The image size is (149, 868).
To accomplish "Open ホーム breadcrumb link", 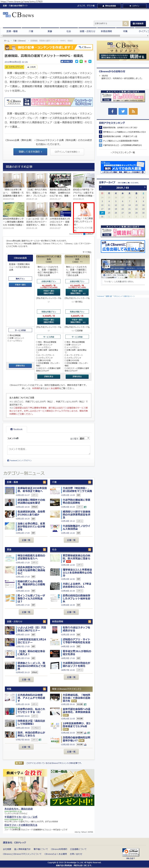I will pos(7,41).
